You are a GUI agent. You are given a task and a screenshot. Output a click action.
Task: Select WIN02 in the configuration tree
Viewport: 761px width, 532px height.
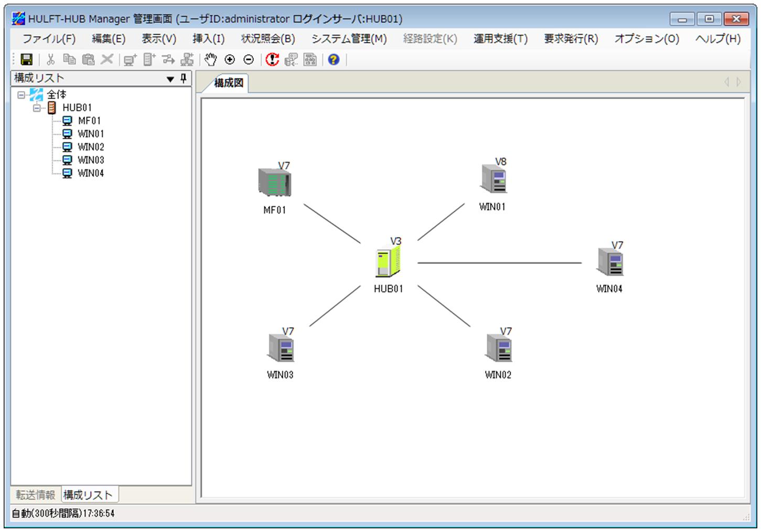tap(91, 147)
